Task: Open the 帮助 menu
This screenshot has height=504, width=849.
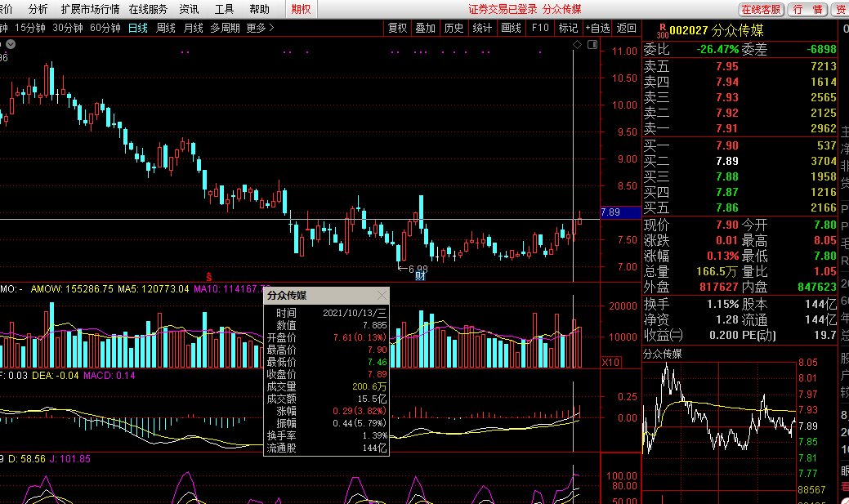Action: point(259,9)
